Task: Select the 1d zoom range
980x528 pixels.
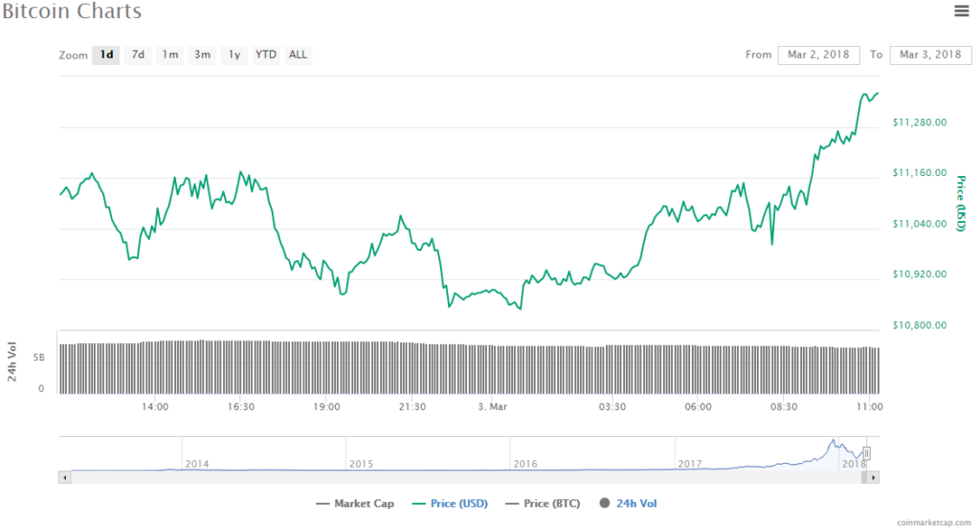Action: pyautogui.click(x=106, y=55)
